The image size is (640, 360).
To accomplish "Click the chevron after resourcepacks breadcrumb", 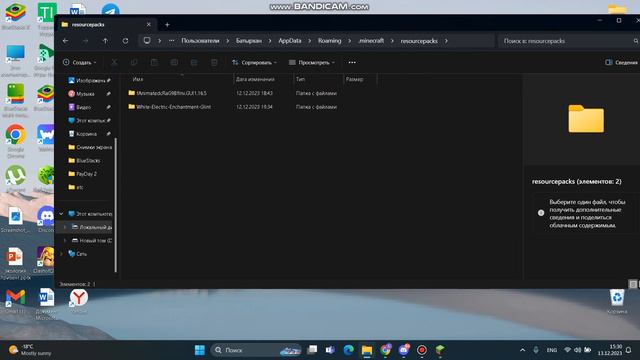I will tap(446, 41).
